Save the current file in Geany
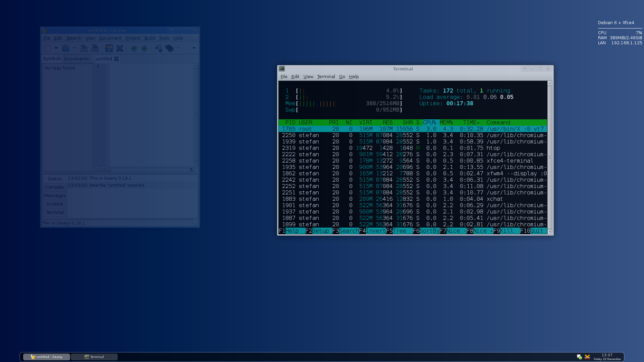The width and height of the screenshot is (644, 362). point(84,48)
